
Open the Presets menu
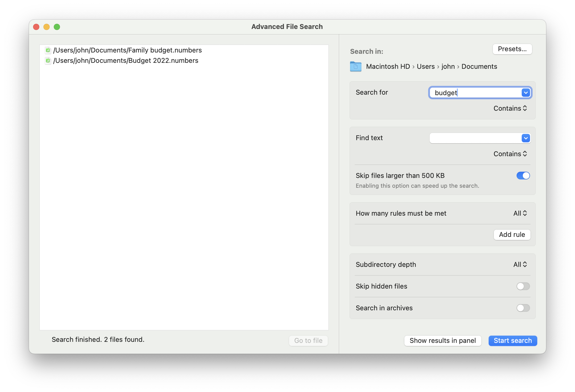point(512,49)
